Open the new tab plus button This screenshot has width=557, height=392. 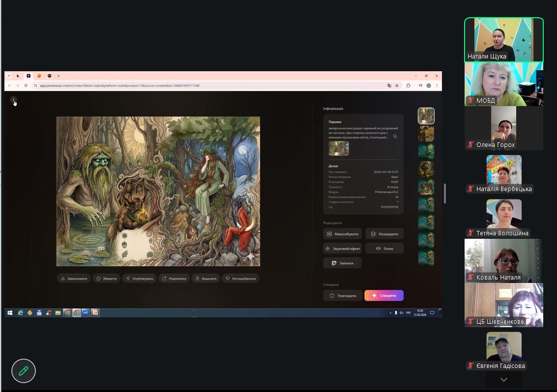click(59, 76)
